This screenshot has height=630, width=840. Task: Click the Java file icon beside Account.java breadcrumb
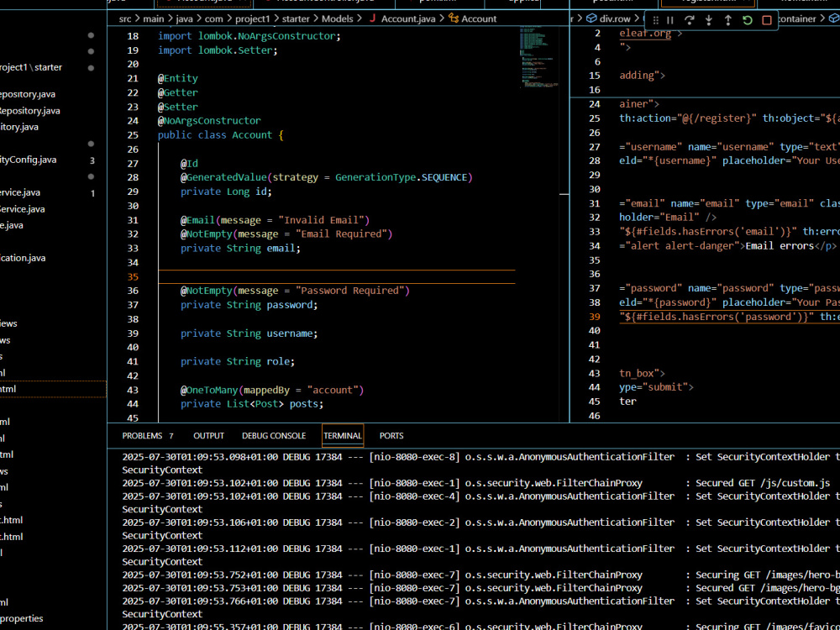[372, 18]
